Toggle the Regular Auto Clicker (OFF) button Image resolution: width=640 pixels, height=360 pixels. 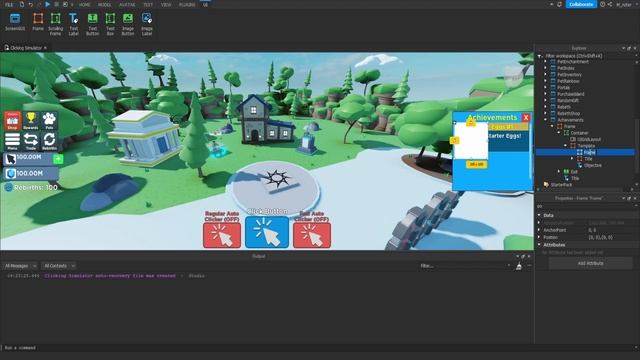222,235
